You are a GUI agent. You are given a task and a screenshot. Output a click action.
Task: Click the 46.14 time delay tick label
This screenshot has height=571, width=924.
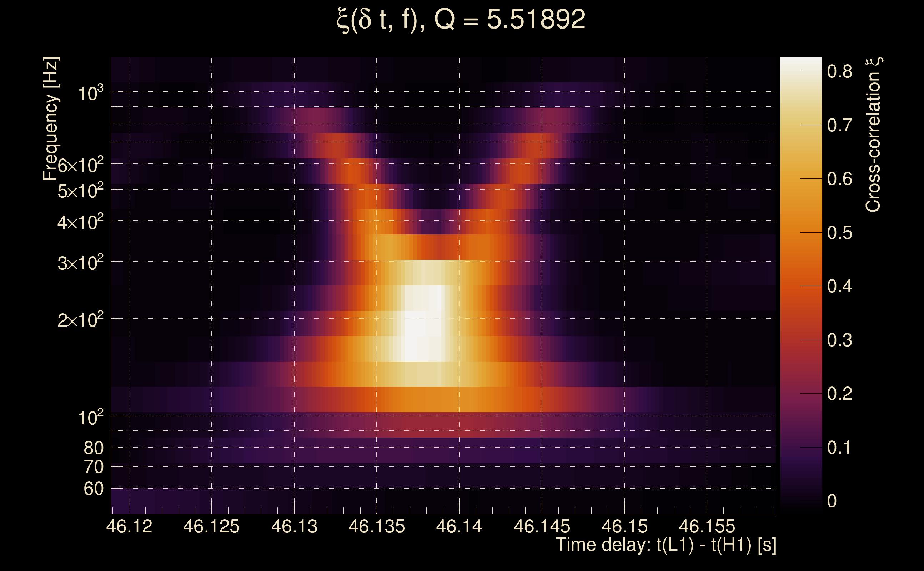coord(459,526)
